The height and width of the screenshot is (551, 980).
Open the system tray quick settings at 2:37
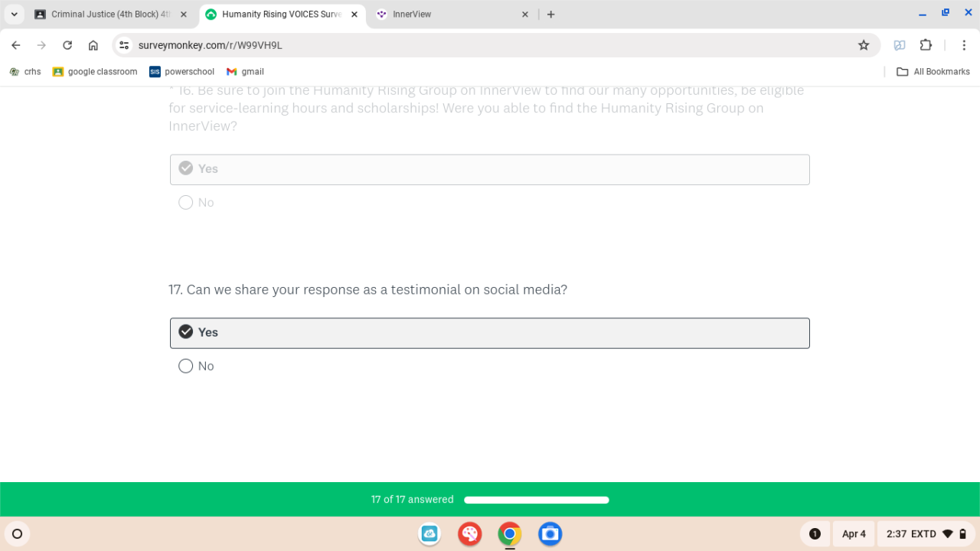[x=926, y=533]
